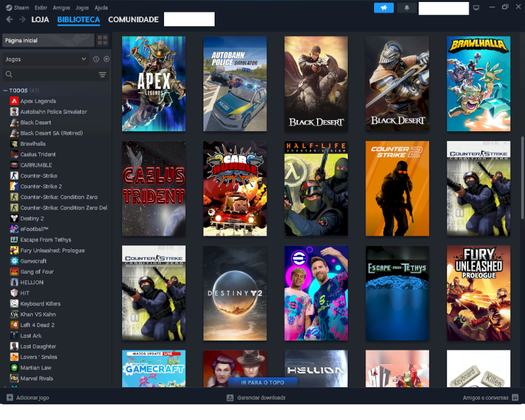Image resolution: width=525 pixels, height=420 pixels.
Task: Click the announcements megaphone icon
Action: pos(384,8)
